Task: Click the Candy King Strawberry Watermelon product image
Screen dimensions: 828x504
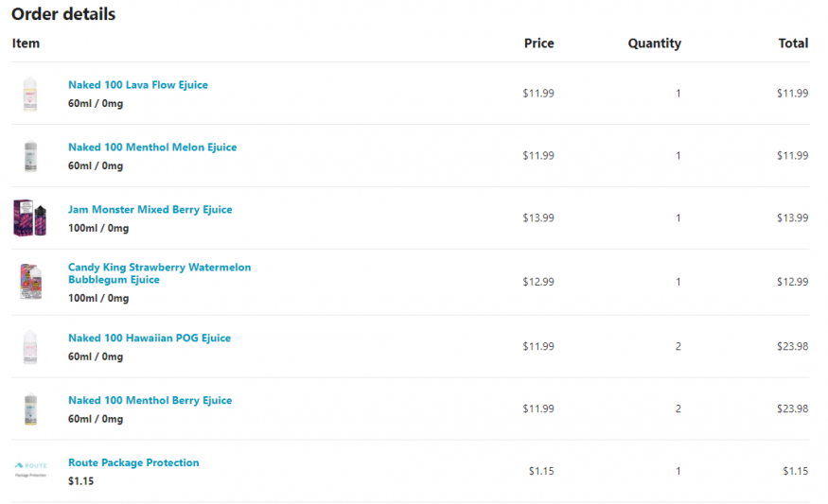Action: coord(30,282)
